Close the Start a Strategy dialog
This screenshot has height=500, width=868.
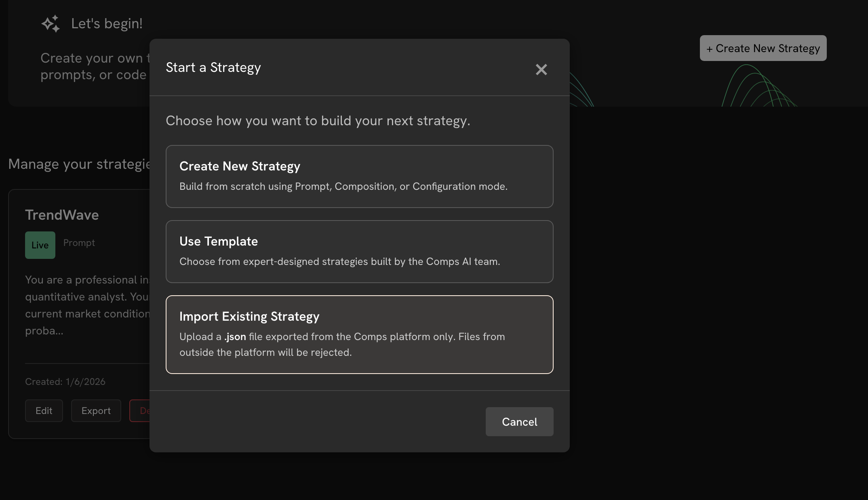tap(541, 69)
